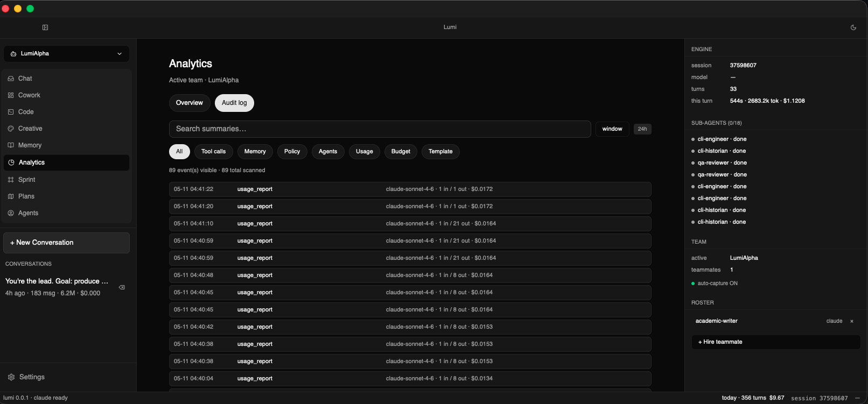Viewport: 868px width, 404px height.
Task: Click the Hire teammate button
Action: coord(776,342)
